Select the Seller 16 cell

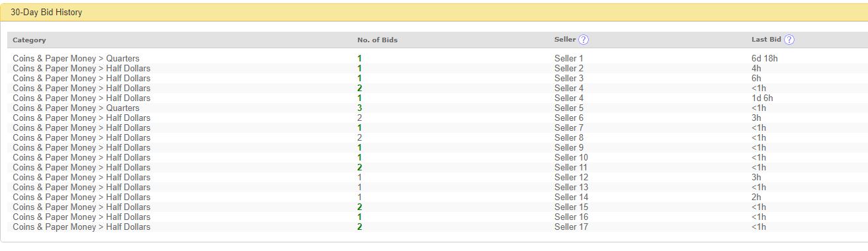571,217
